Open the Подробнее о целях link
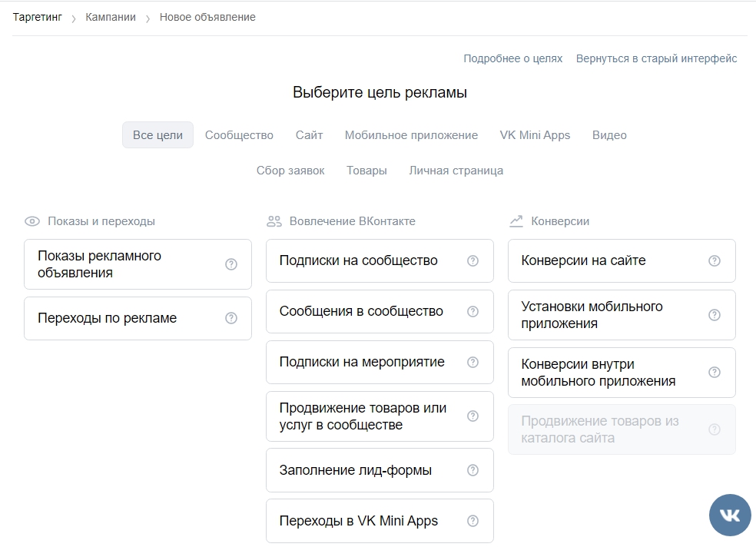Image resolution: width=756 pixels, height=547 pixels. pos(513,58)
